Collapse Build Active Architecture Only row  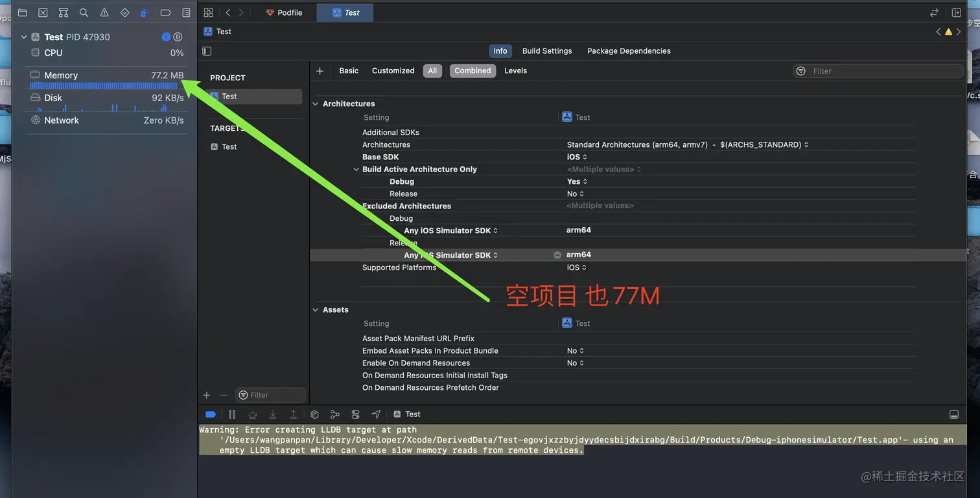(x=356, y=170)
